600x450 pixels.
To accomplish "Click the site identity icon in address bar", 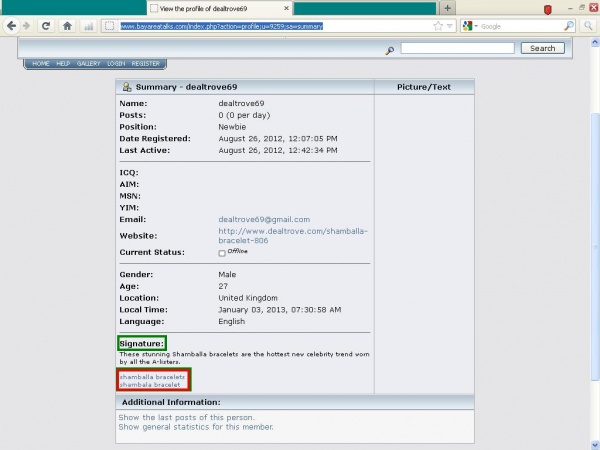I will point(109,26).
